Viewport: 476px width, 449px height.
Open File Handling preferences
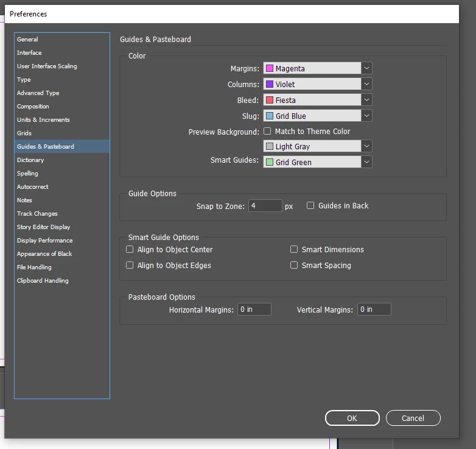pos(62,267)
